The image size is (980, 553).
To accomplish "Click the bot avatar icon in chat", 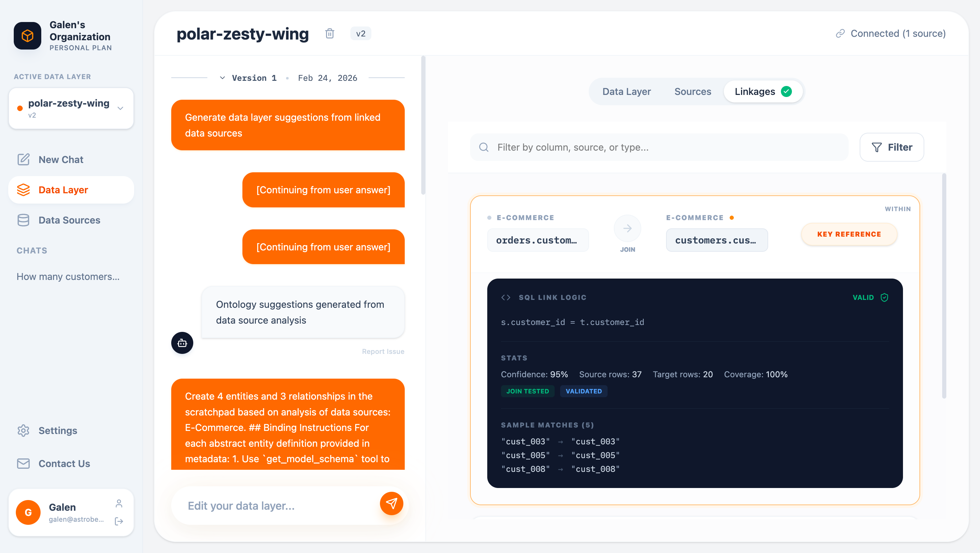I will click(182, 343).
